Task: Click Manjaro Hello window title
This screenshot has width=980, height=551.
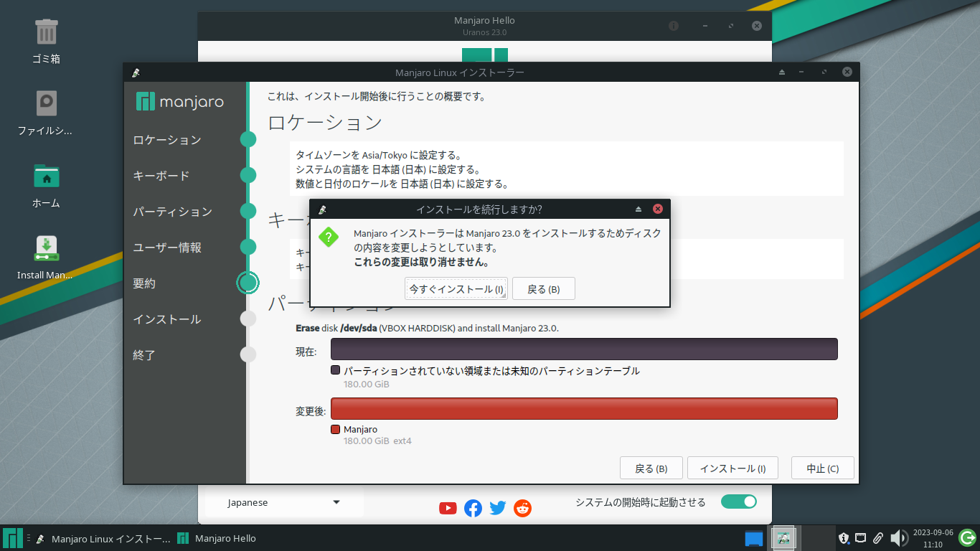Action: [x=484, y=20]
